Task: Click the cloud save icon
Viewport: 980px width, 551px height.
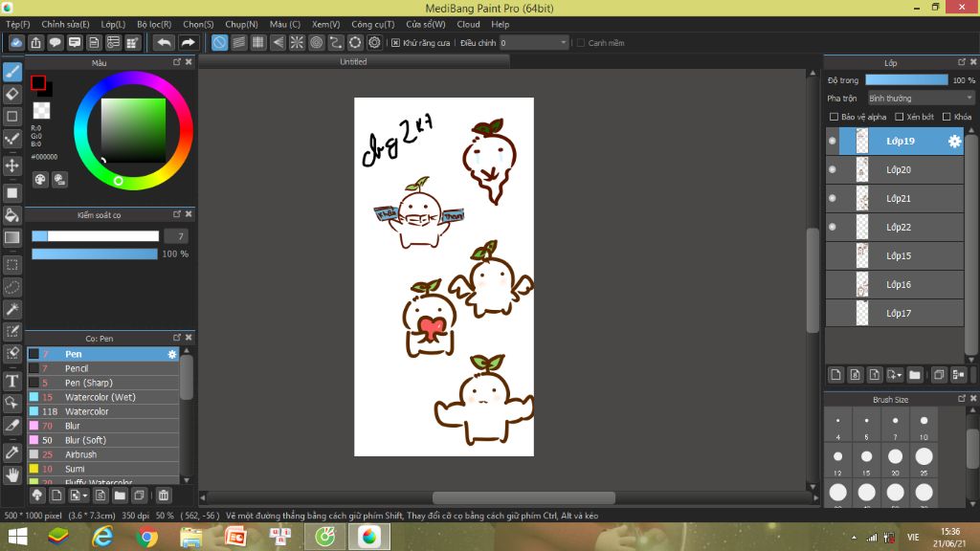Action: 16,42
